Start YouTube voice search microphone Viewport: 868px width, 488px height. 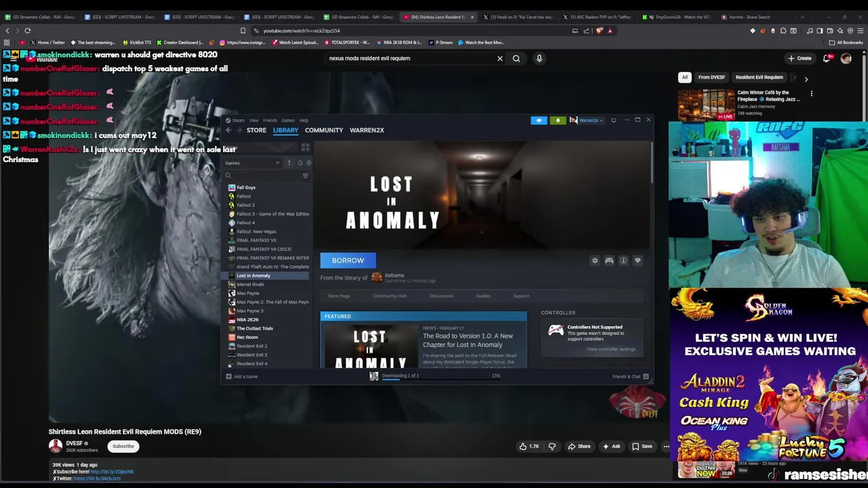[x=539, y=58]
